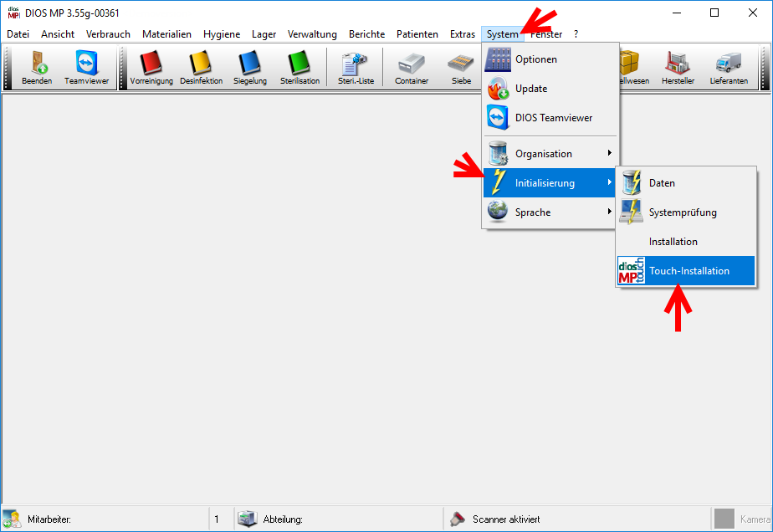Click the Container toolbar icon
Image resolution: width=773 pixels, height=532 pixels.
coord(412,67)
